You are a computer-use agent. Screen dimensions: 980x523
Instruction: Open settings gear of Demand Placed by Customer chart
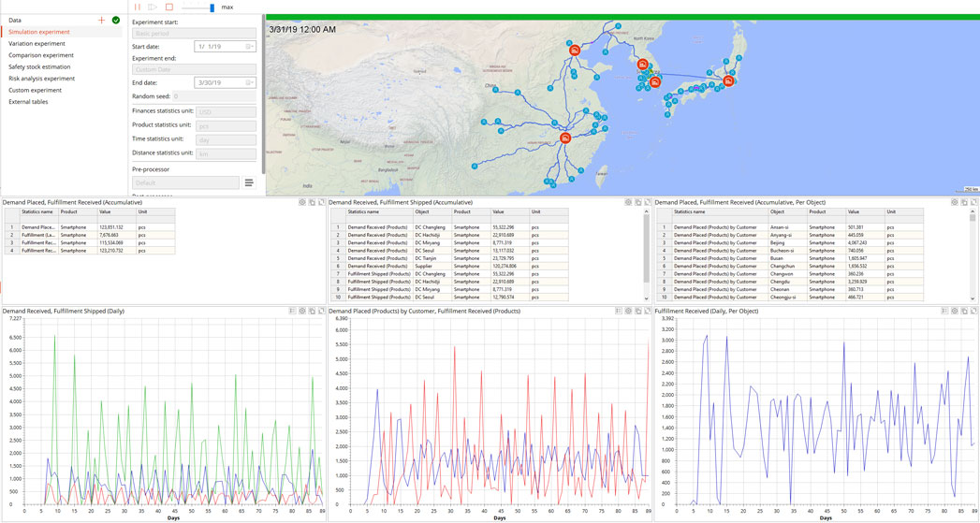[628, 311]
